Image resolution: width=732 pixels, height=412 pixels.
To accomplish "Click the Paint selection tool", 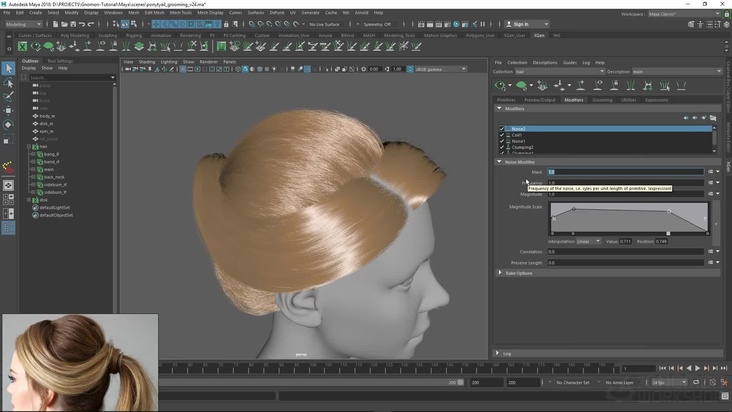I will (x=8, y=97).
